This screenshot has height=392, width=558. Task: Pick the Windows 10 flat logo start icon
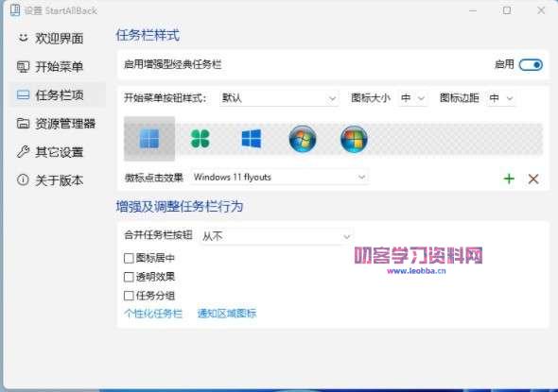click(252, 139)
